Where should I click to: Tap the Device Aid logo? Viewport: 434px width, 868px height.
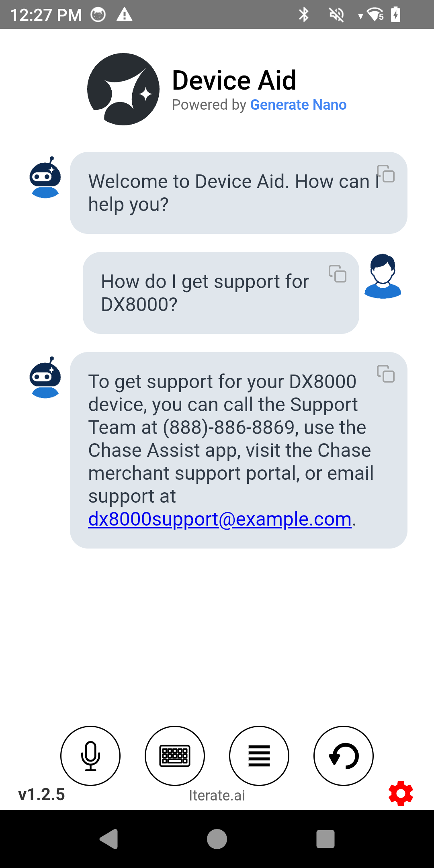(123, 89)
